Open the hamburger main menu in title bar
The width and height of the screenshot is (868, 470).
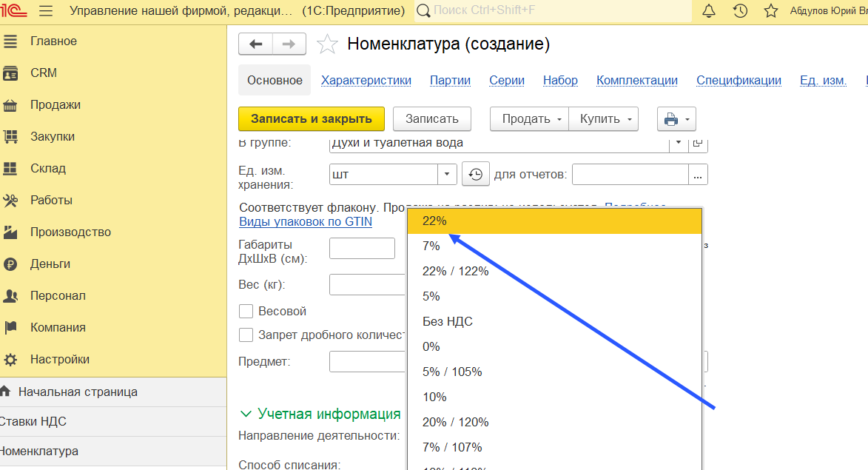[x=46, y=10]
